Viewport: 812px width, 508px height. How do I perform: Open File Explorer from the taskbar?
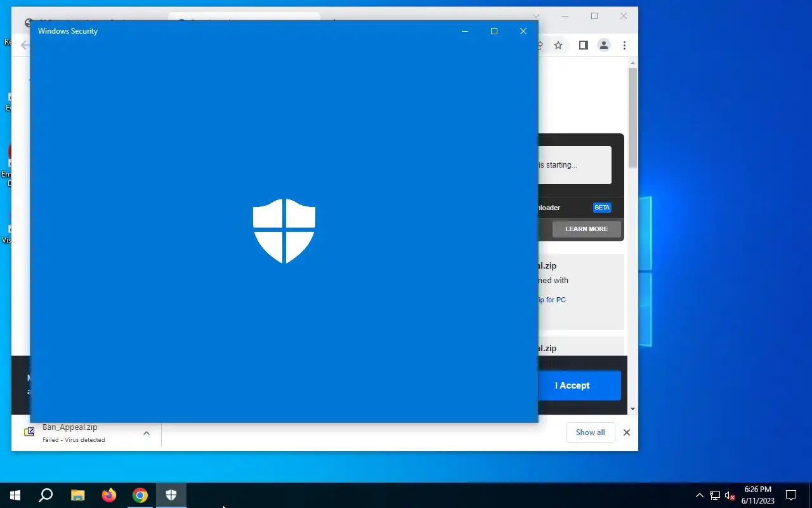tap(77, 495)
